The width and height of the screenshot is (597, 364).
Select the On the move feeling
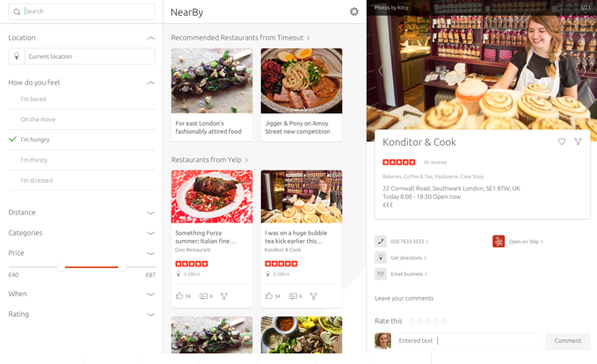pyautogui.click(x=82, y=120)
